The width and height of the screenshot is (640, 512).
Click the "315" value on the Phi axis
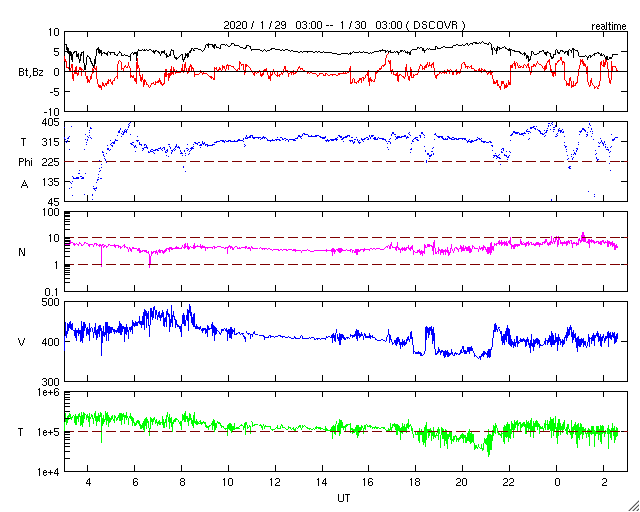point(51,142)
